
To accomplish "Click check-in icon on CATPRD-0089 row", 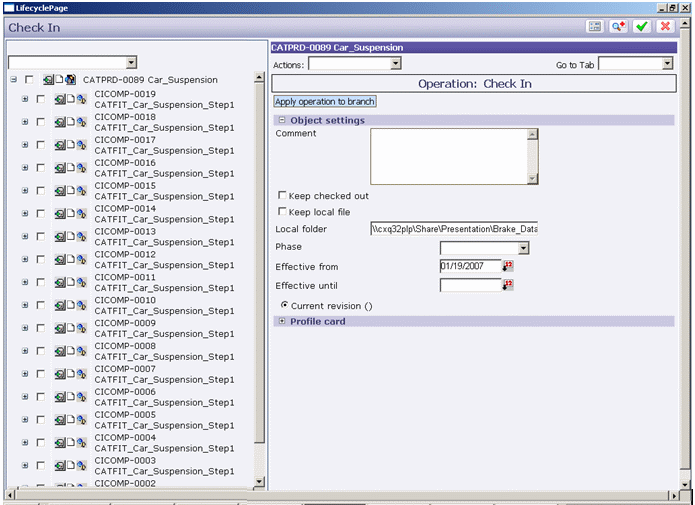I will tap(49, 80).
